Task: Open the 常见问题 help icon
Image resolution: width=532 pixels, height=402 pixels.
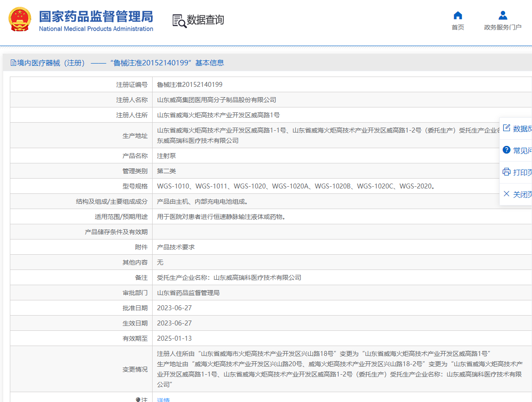Action: pyautogui.click(x=506, y=150)
